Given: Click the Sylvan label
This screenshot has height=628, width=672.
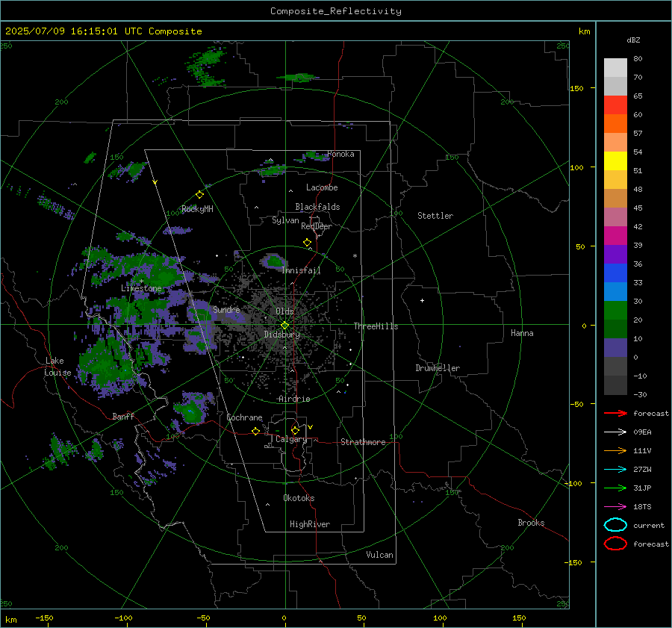Looking at the screenshot, I should pyautogui.click(x=285, y=220).
